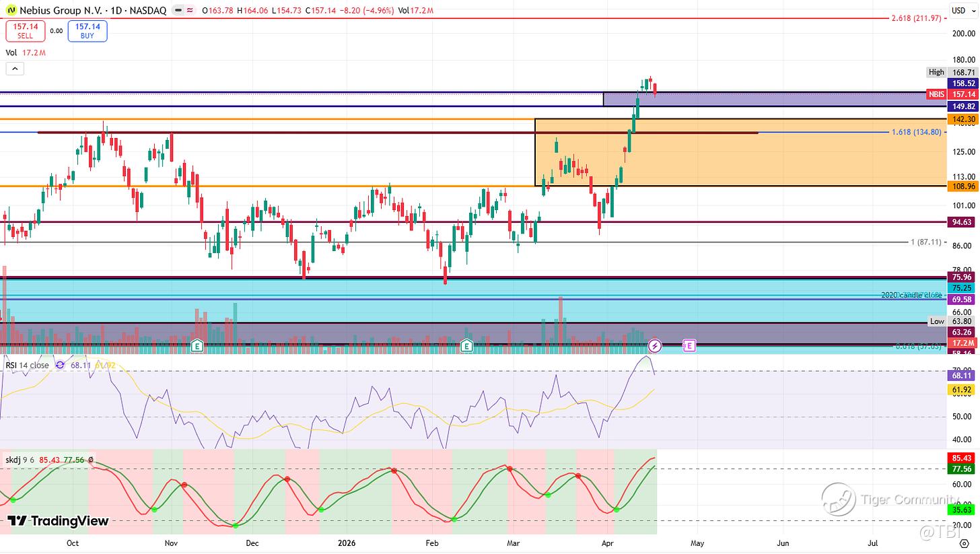
Task: Click the 69.58 price axis label
Action: pyautogui.click(x=963, y=299)
